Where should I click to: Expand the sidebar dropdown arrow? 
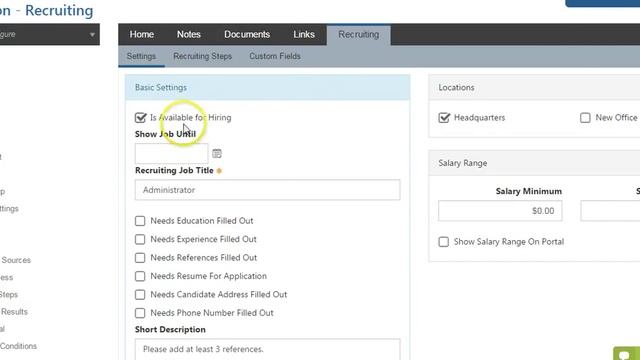pos(92,35)
